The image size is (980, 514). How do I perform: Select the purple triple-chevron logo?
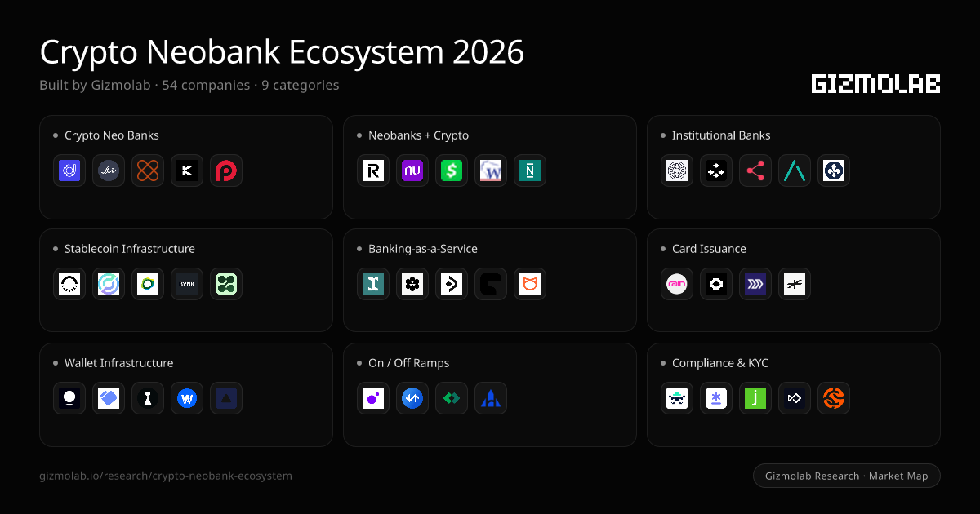[755, 284]
